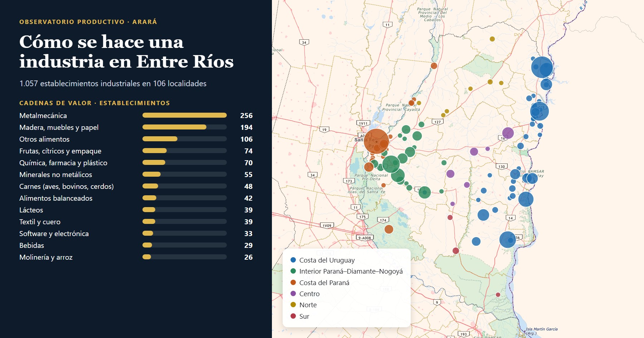Click the route 175 road shield
The image size is (644, 338).
tap(362, 217)
